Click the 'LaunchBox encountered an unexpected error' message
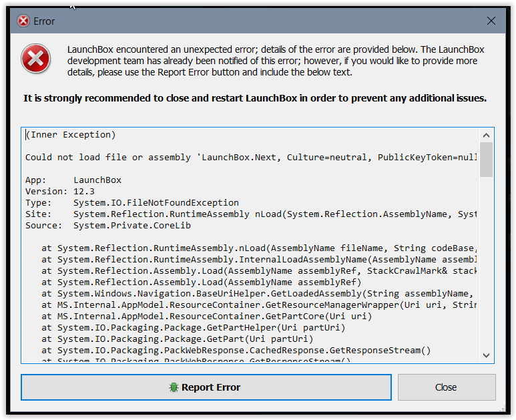The width and height of the screenshot is (516, 420). tap(276, 61)
